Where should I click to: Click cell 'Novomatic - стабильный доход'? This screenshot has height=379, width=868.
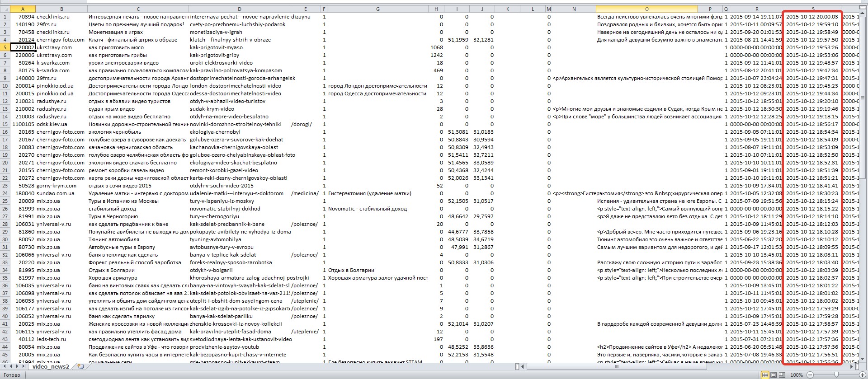point(377,209)
